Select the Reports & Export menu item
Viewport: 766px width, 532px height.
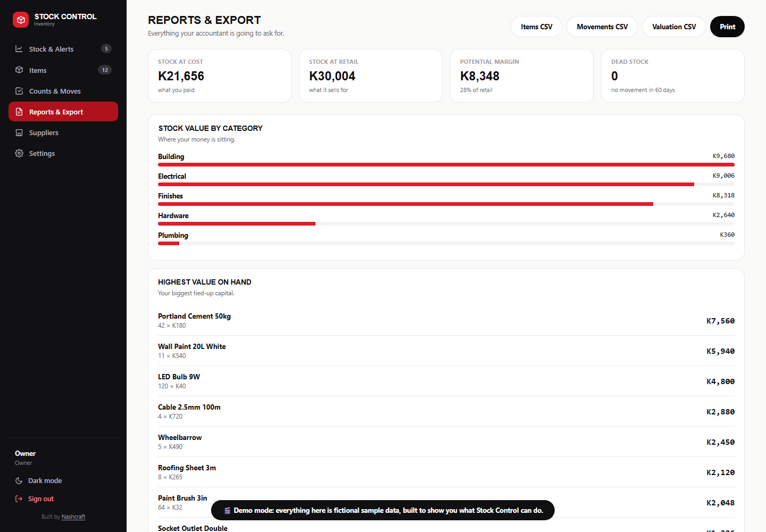[x=63, y=112]
